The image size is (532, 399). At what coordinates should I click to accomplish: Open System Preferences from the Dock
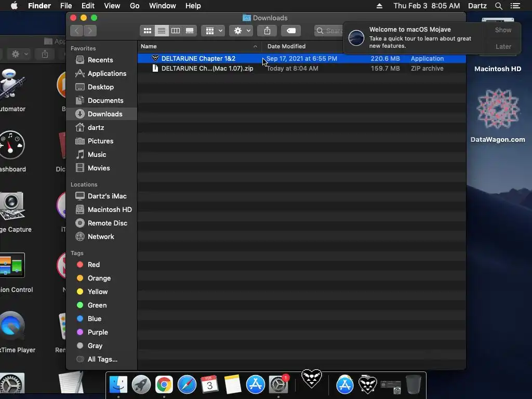pos(278,384)
